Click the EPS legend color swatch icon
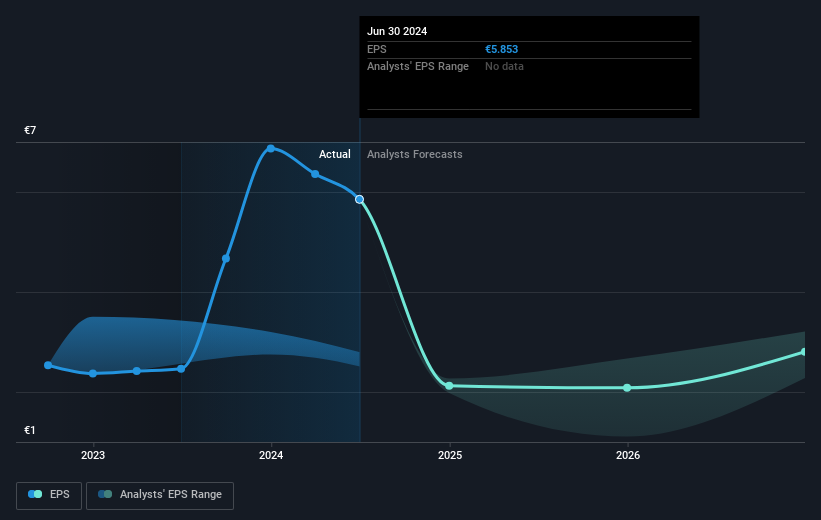The height and width of the screenshot is (520, 821). [x=35, y=494]
